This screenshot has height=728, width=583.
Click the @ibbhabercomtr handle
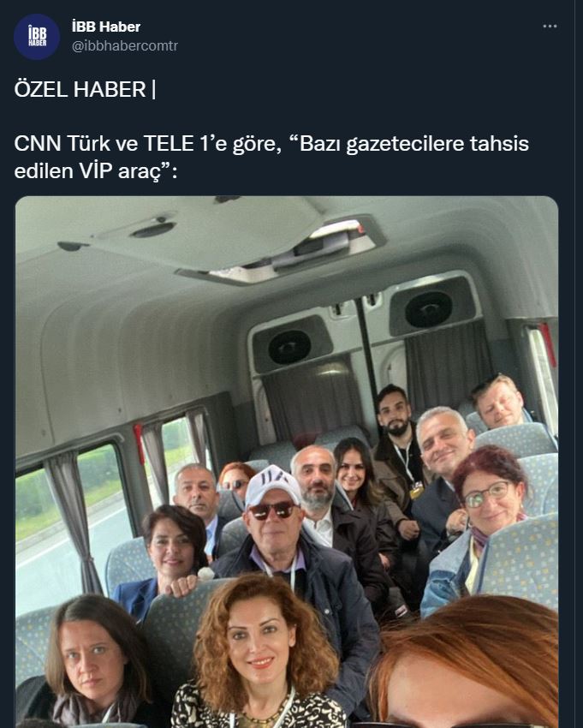point(124,46)
